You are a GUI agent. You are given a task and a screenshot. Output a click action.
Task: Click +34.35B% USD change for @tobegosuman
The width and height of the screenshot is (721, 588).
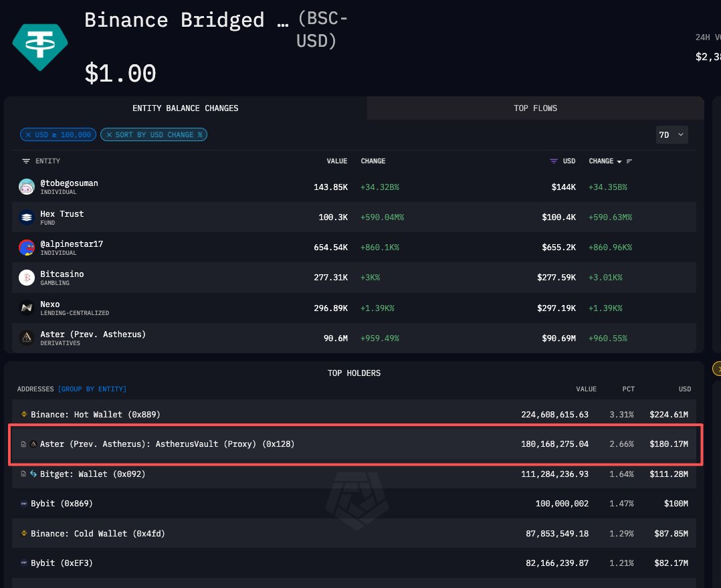tap(608, 187)
